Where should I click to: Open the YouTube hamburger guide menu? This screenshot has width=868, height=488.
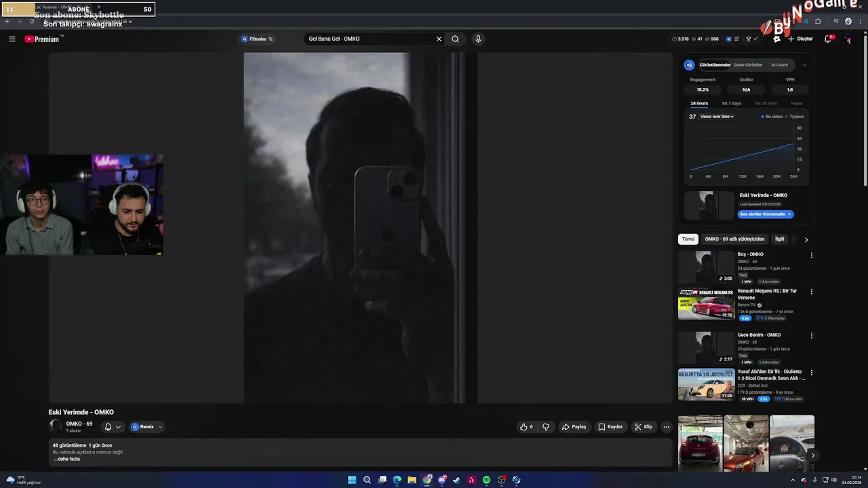coord(12,39)
